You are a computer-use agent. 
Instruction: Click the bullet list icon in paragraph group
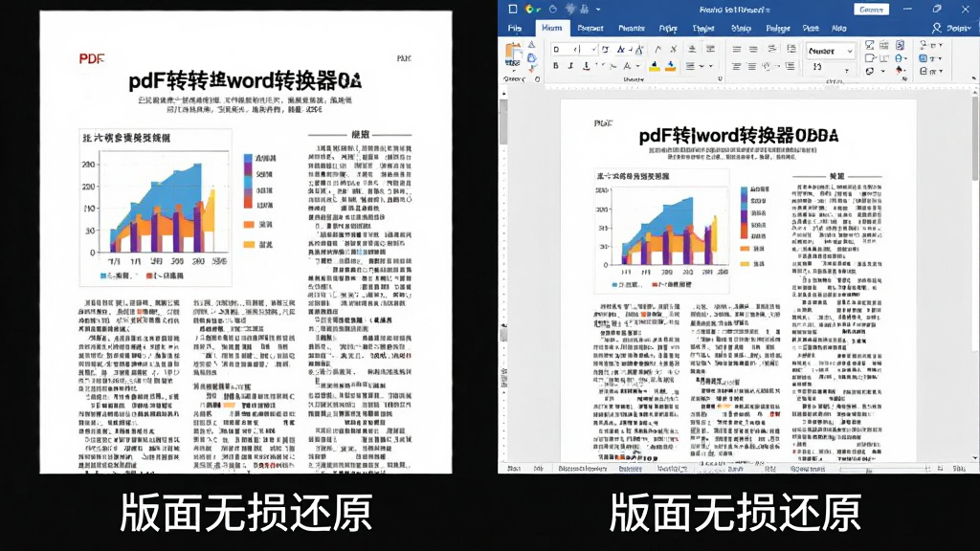point(737,49)
